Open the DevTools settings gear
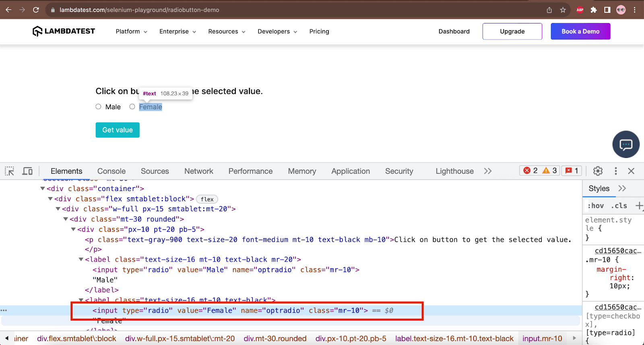This screenshot has width=644, height=345. click(598, 171)
